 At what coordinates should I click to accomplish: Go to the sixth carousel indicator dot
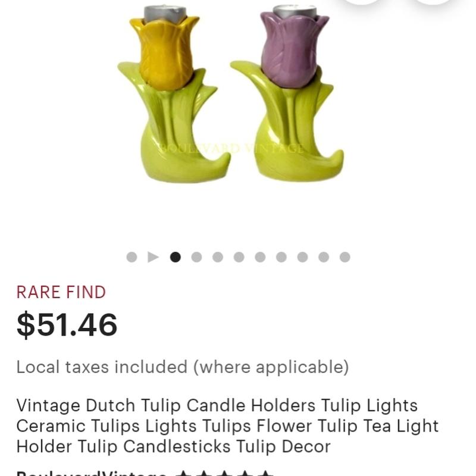click(239, 257)
